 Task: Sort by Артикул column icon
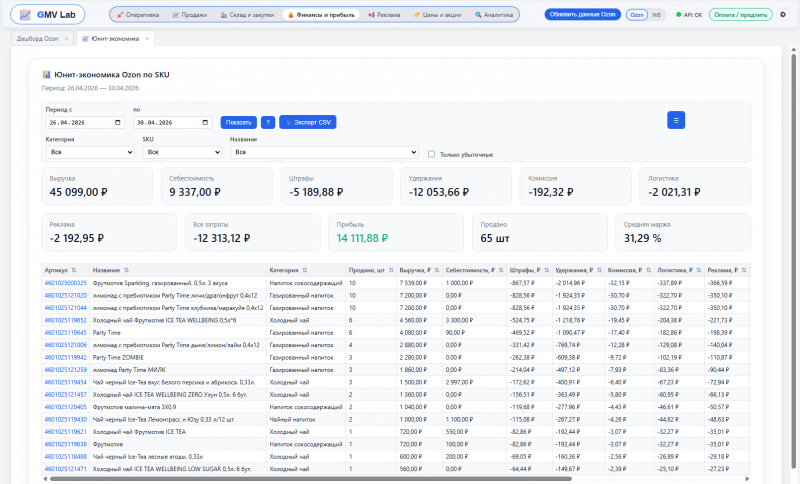point(74,270)
